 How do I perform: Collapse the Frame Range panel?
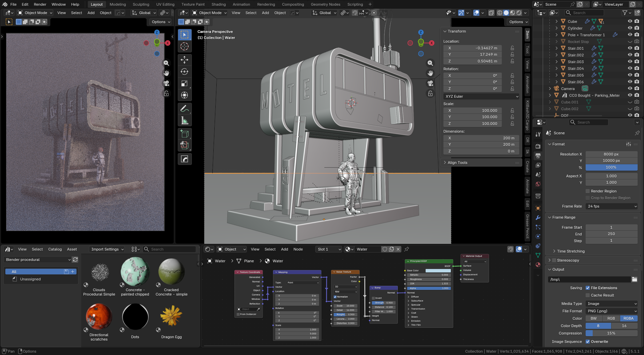pos(563,217)
